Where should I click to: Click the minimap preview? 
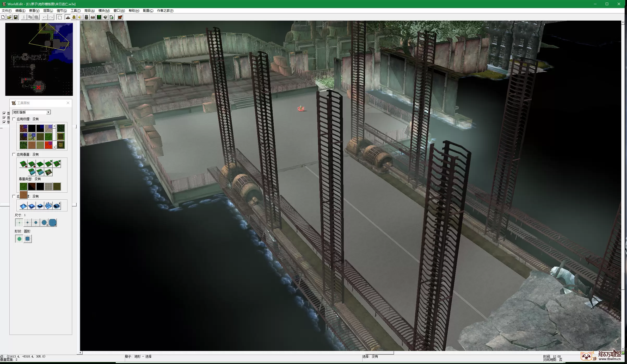point(39,59)
